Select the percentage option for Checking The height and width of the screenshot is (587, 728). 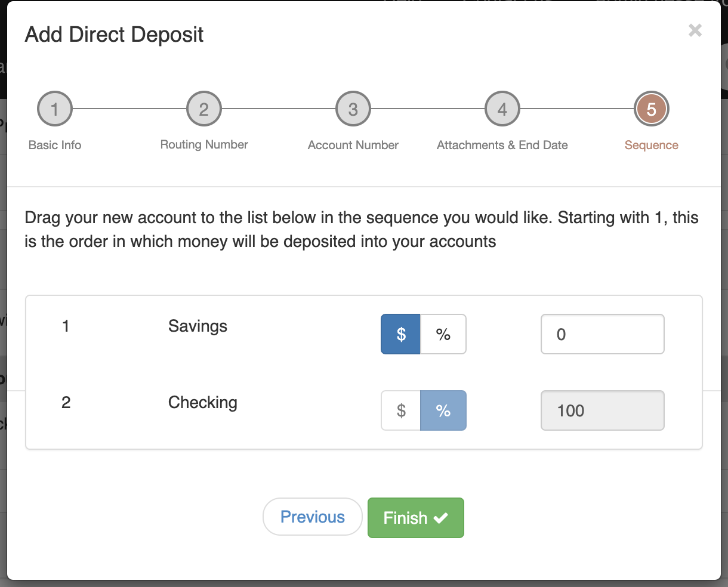click(444, 410)
